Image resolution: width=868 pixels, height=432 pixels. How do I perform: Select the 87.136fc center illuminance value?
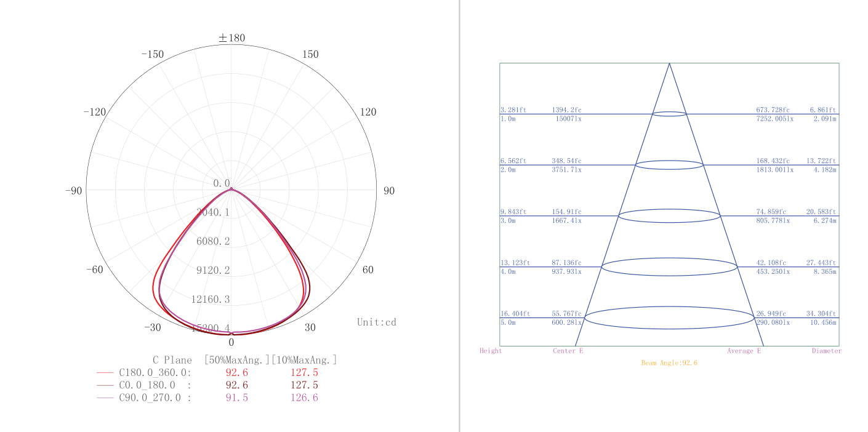point(566,263)
